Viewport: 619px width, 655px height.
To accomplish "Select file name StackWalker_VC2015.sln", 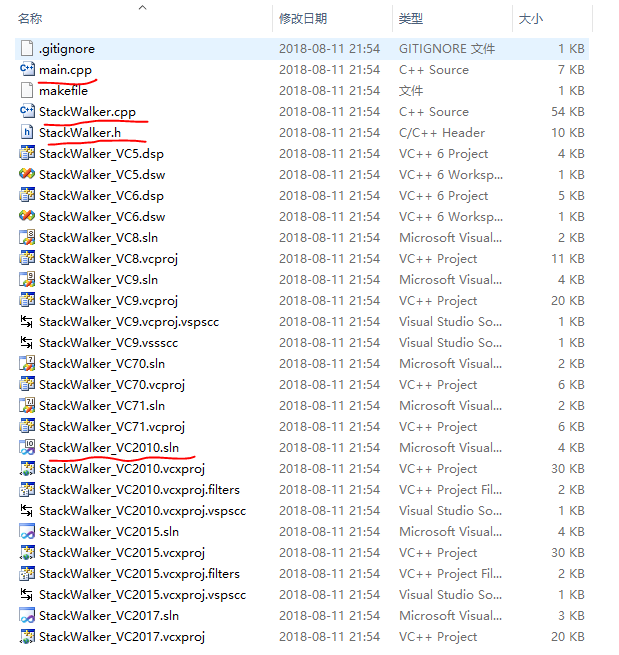I will pos(109,531).
